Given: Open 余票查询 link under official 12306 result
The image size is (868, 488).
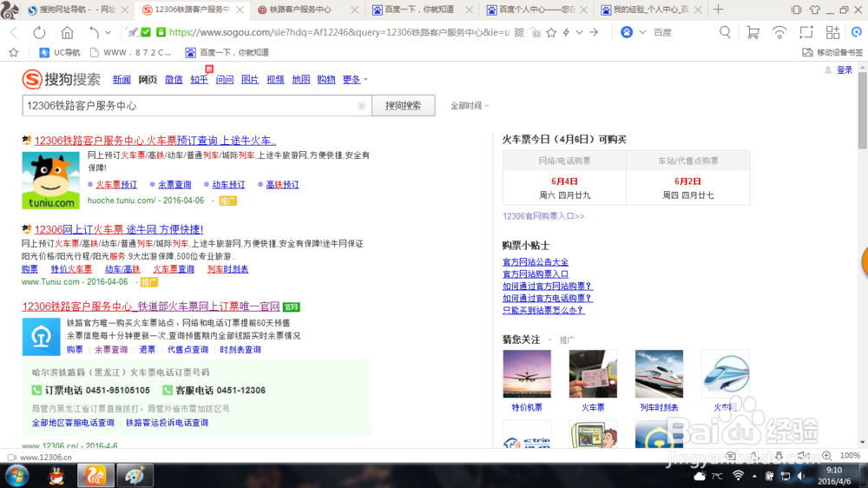Looking at the screenshot, I should point(111,350).
